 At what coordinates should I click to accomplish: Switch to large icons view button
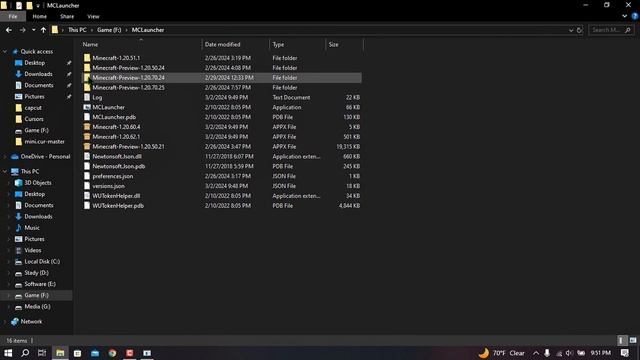[633, 340]
